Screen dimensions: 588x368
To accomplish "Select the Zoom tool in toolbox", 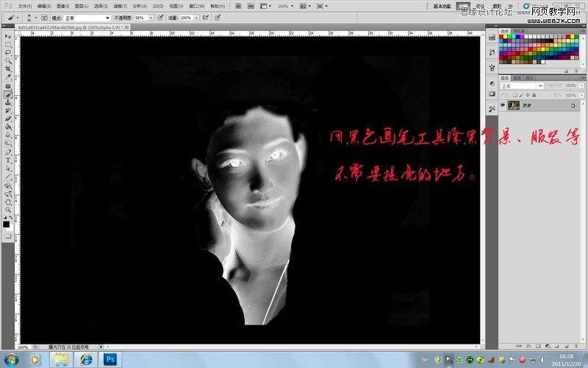I will coord(7,210).
